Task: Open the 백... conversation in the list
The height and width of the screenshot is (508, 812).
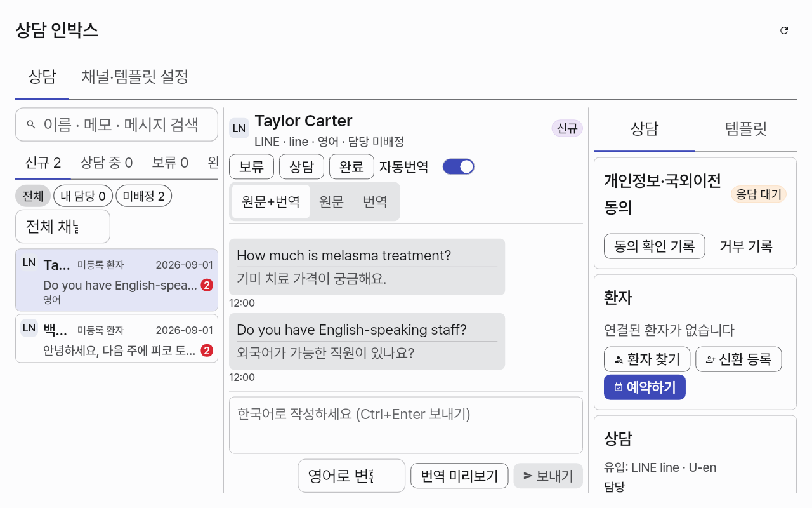Action: 117,338
